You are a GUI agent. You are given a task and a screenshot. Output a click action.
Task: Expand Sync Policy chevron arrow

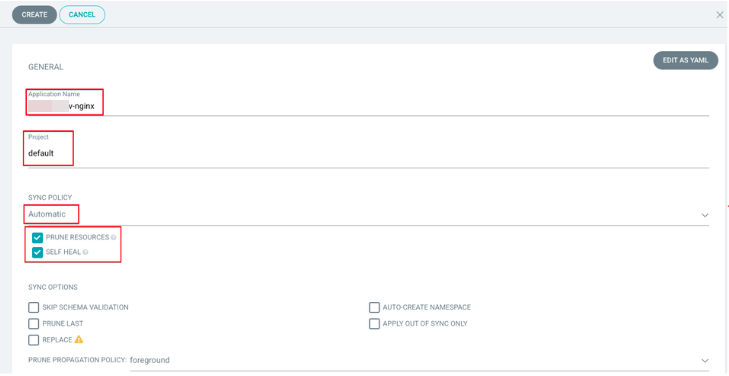tap(705, 215)
